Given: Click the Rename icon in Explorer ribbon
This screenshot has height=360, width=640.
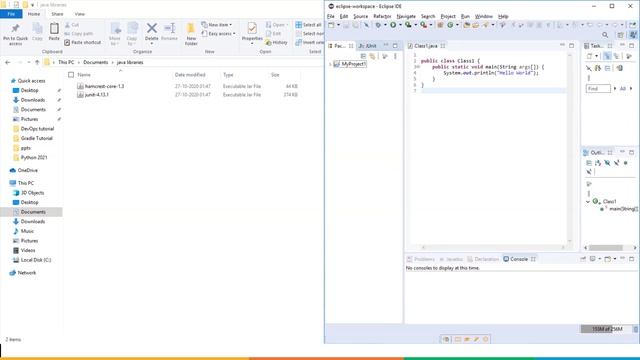Looking at the screenshot, I should 169,28.
